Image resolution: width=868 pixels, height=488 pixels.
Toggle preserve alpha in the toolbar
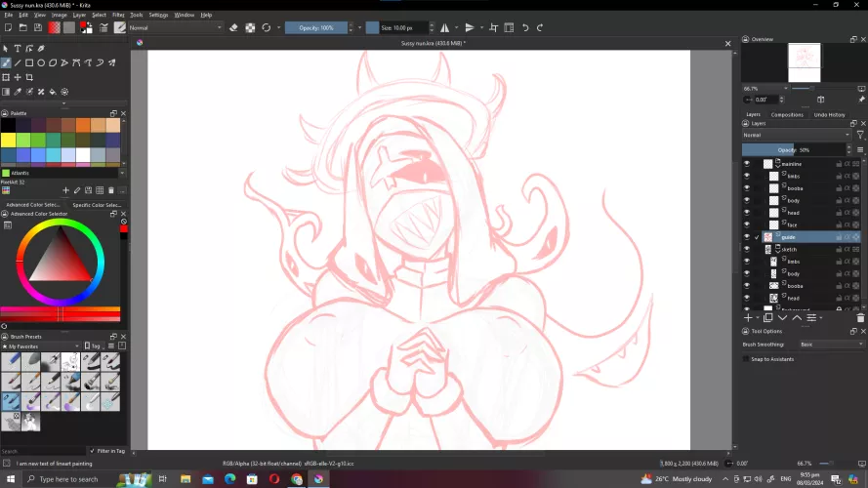tap(250, 27)
